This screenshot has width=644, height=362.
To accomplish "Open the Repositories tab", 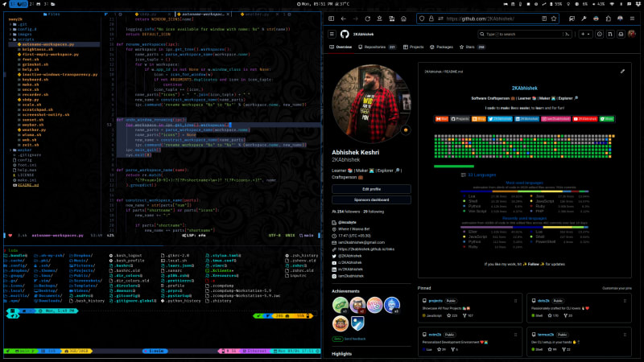I will coord(377,47).
